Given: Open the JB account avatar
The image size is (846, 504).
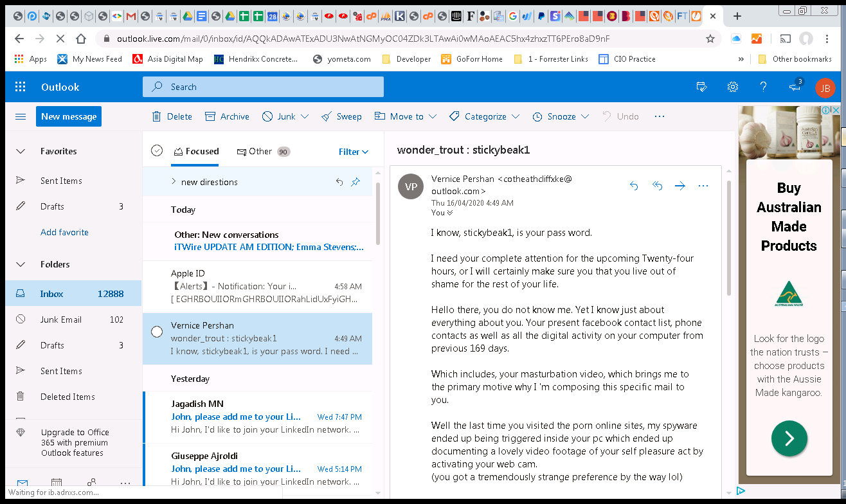Looking at the screenshot, I should (x=825, y=87).
